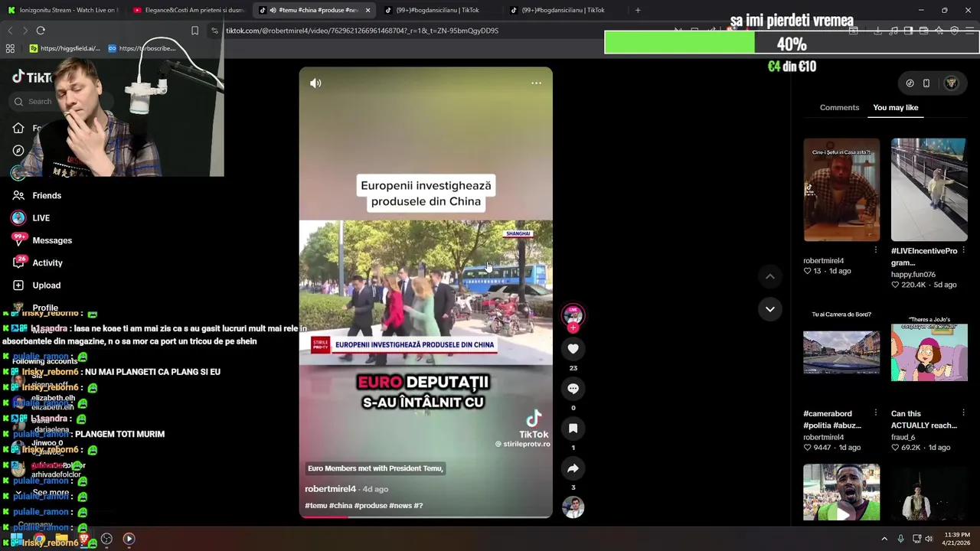The height and width of the screenshot is (551, 980).
Task: Click the Activity icon with 26 badge
Action: pos(18,262)
